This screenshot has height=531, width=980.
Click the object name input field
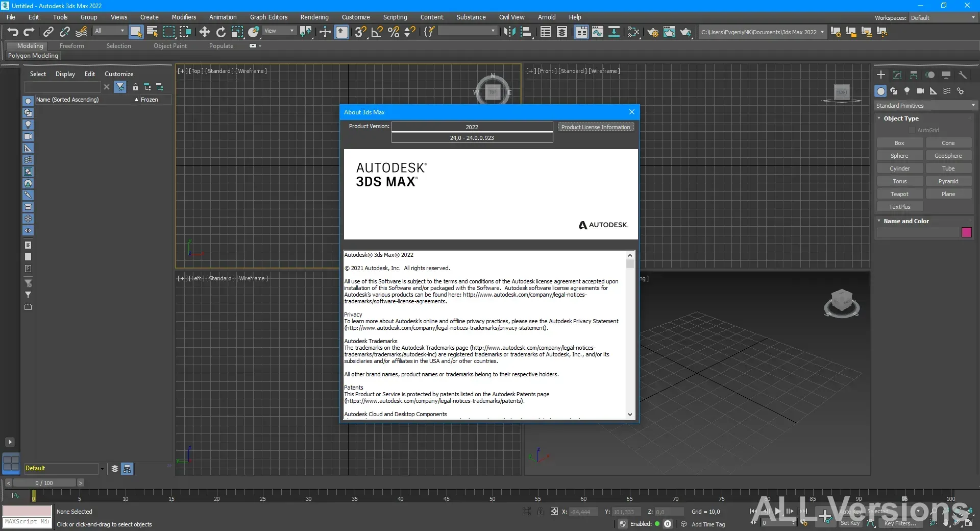(918, 232)
